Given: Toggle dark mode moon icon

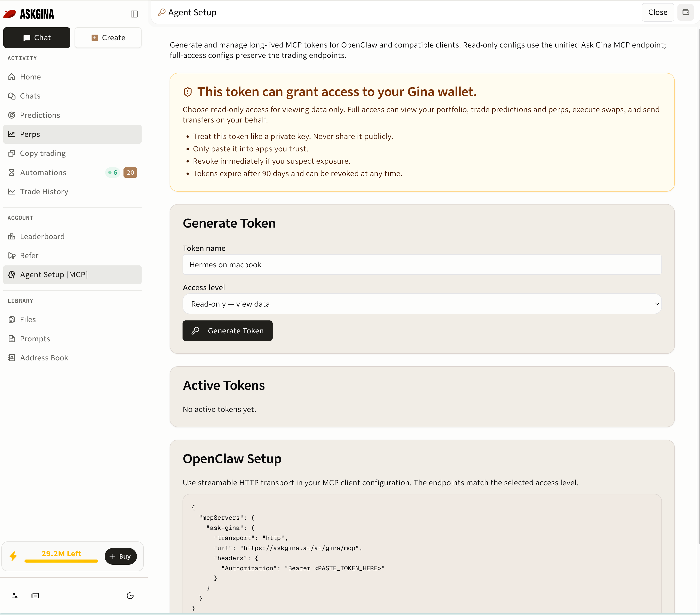Looking at the screenshot, I should point(130,595).
